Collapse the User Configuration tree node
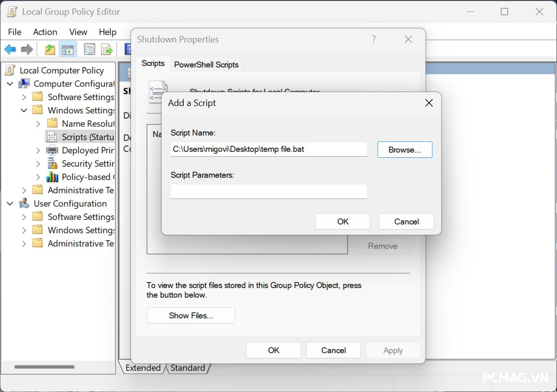The width and height of the screenshot is (557, 392). pyautogui.click(x=10, y=204)
